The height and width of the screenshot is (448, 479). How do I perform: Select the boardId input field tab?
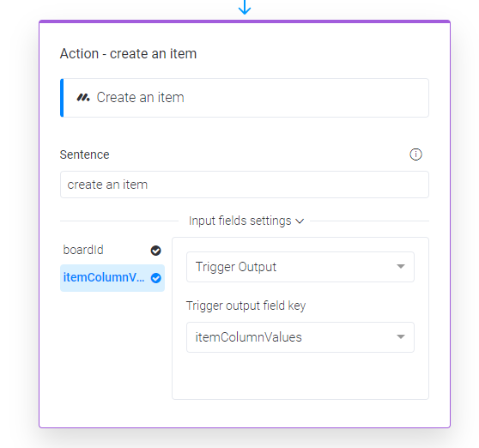(112, 250)
